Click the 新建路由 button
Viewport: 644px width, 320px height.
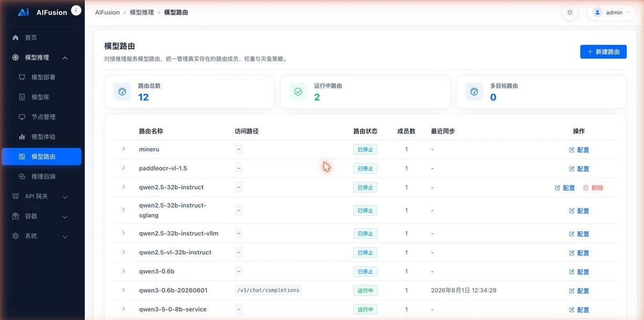tap(603, 52)
